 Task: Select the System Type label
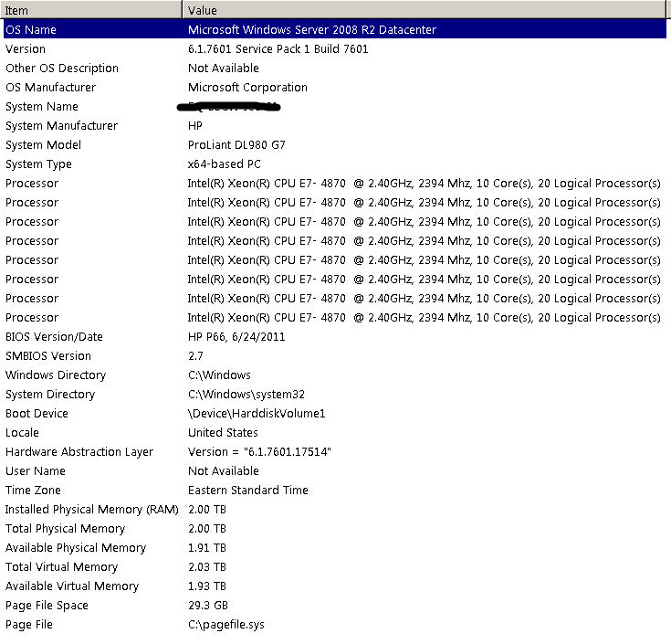coord(38,164)
